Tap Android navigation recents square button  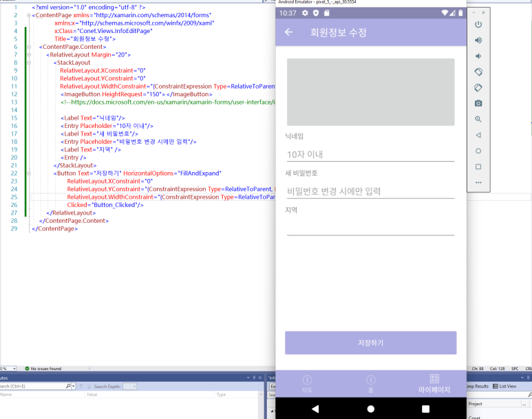pyautogui.click(x=426, y=409)
